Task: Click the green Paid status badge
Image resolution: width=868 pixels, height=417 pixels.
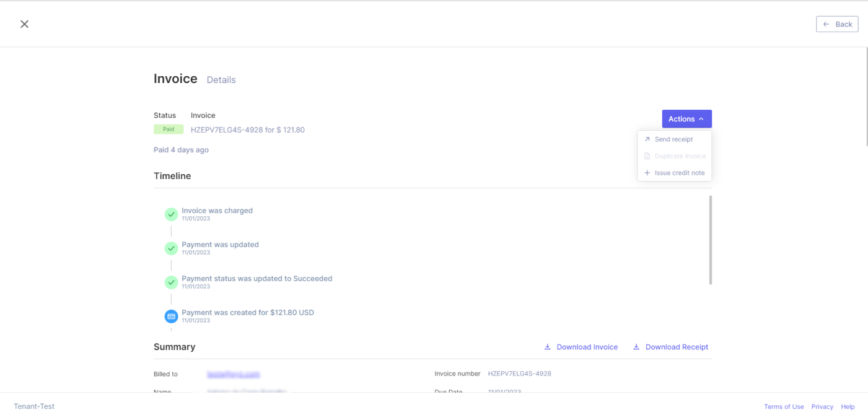Action: click(169, 129)
